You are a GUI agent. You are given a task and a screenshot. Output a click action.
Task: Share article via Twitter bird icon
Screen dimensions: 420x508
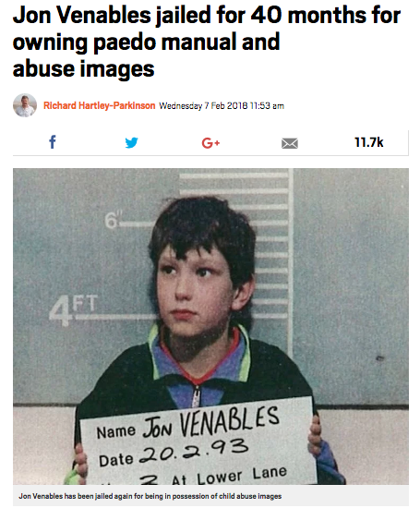click(x=131, y=142)
